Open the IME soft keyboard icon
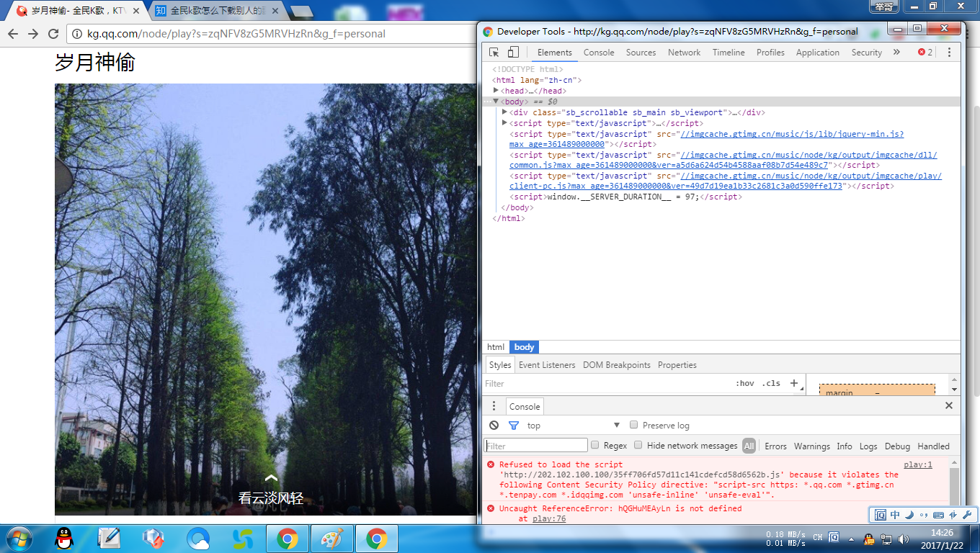 tap(938, 515)
